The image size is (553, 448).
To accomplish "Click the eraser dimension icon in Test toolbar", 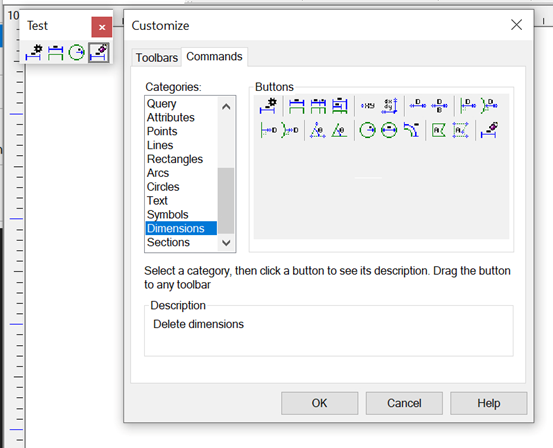I will 99,53.
